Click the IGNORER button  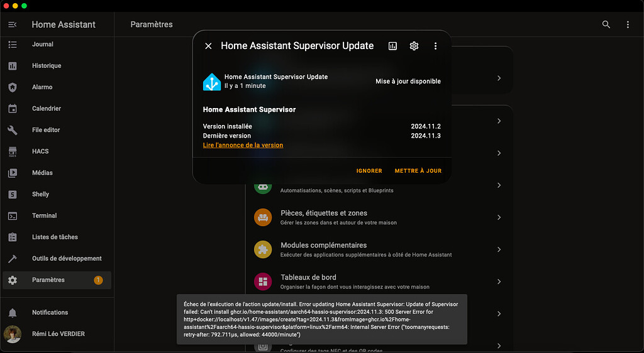pyautogui.click(x=369, y=171)
